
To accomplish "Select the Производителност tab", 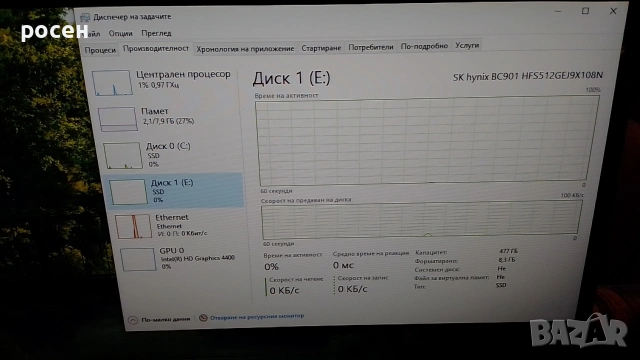I will 156,48.
